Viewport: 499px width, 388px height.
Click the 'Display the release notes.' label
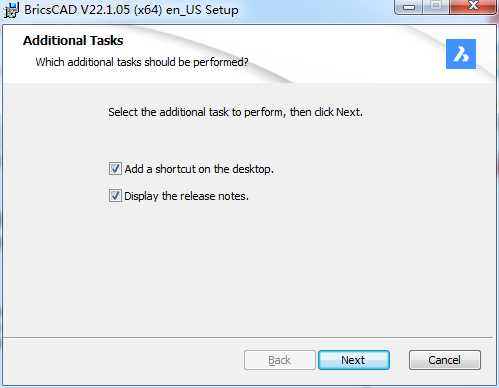186,196
